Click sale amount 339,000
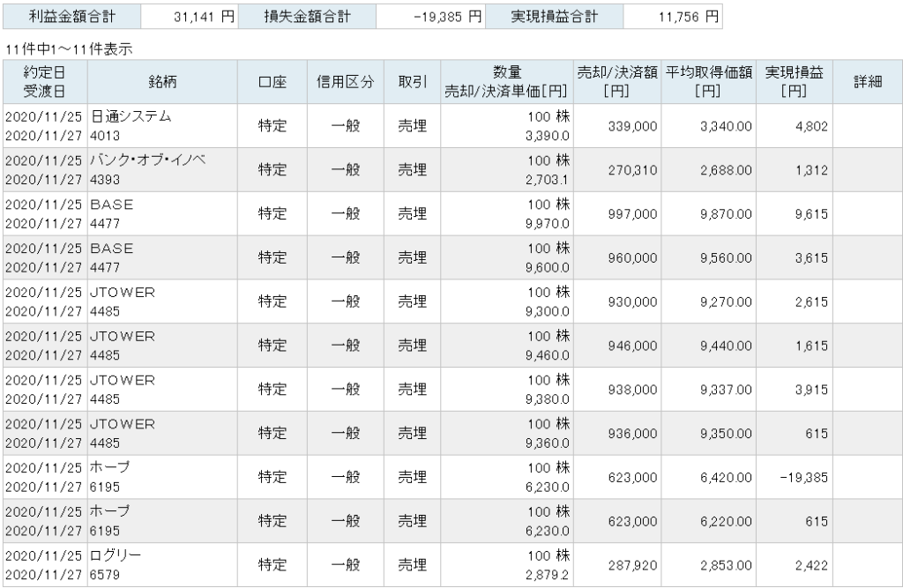 tap(632, 126)
